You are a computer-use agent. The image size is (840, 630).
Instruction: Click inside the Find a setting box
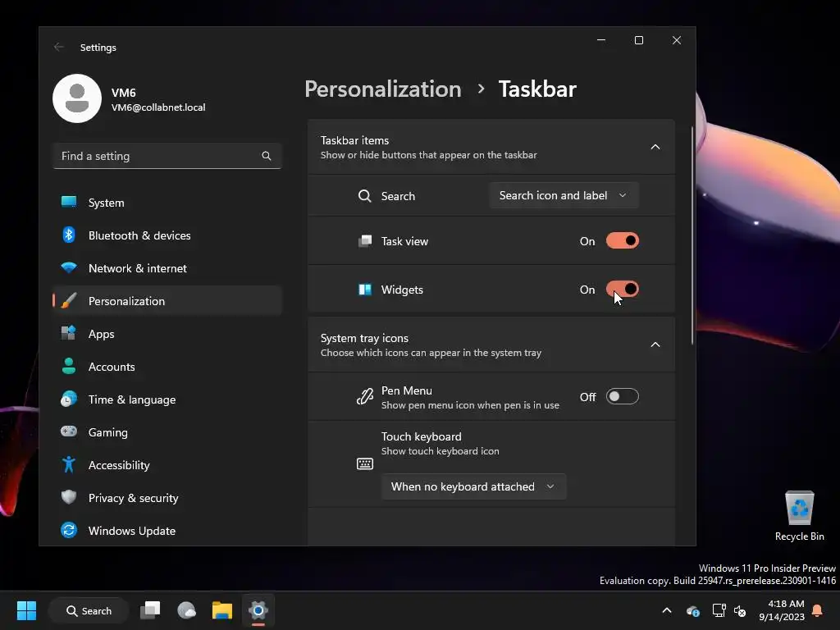tap(167, 156)
